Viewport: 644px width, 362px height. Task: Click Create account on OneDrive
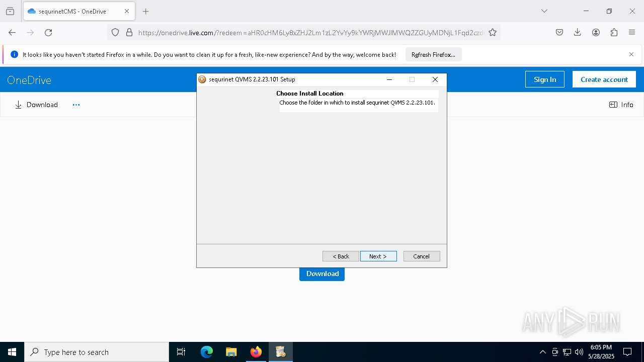coord(604,79)
